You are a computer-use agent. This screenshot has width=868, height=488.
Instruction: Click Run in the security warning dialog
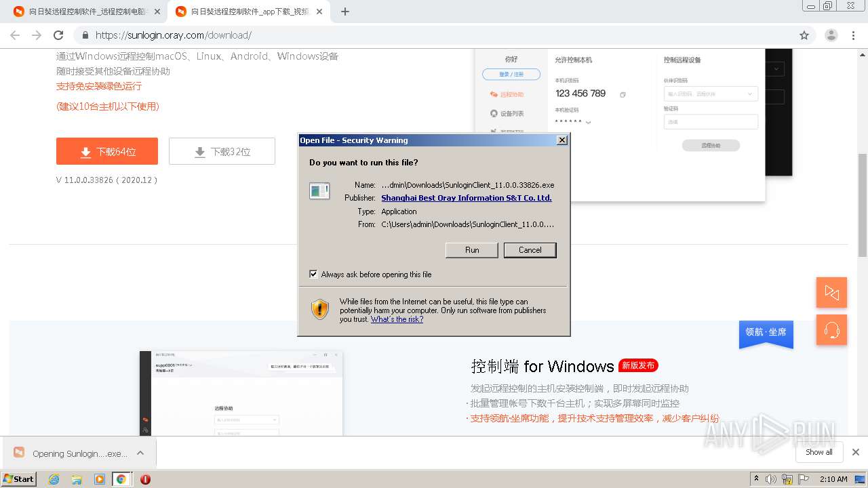coord(472,250)
